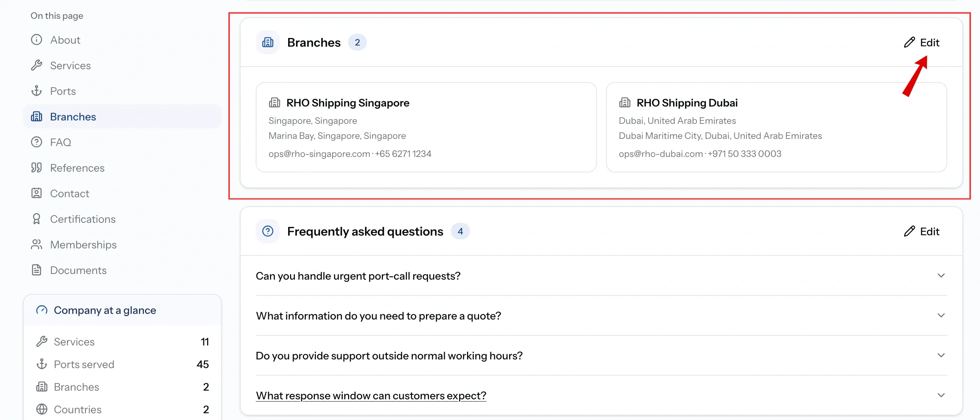Click the Documents file icon
Viewport: 980px width, 420px height.
pyautogui.click(x=37, y=270)
